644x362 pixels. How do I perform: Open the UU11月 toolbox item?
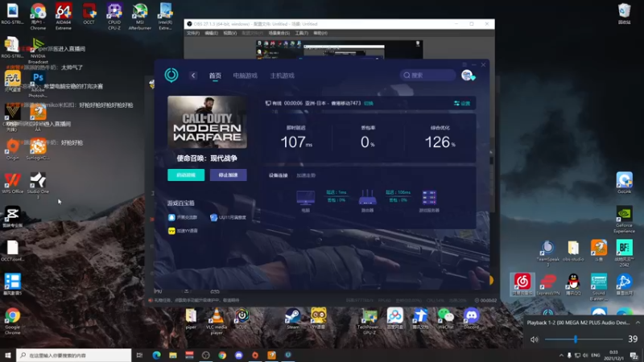click(x=228, y=217)
